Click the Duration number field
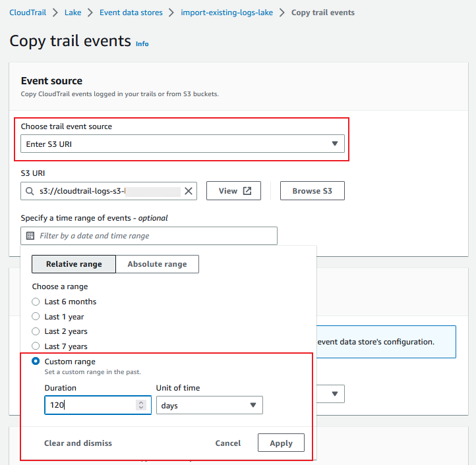The width and height of the screenshot is (476, 465). (x=98, y=405)
